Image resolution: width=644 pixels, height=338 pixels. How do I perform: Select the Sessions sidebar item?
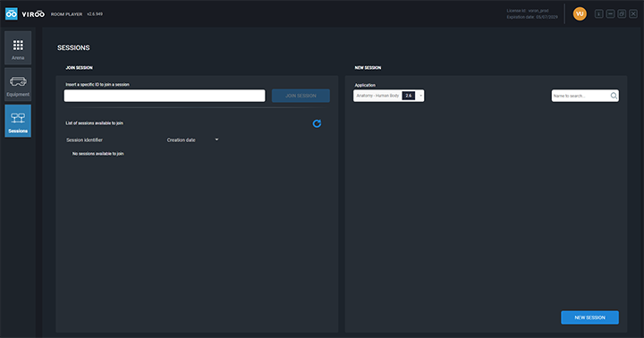[x=18, y=121]
